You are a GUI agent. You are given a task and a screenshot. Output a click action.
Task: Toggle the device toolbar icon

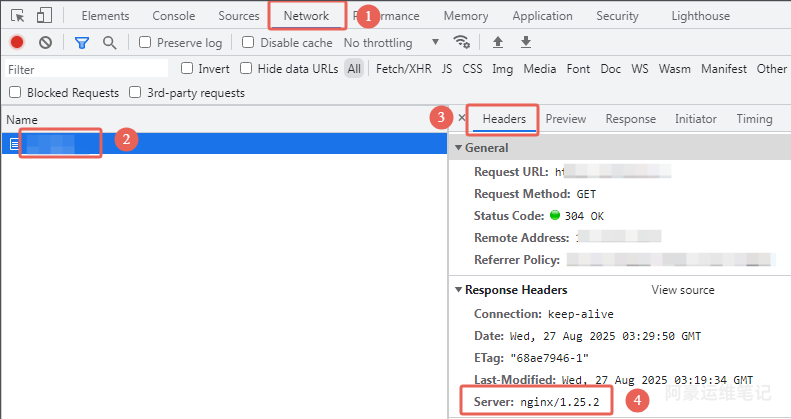(45, 16)
